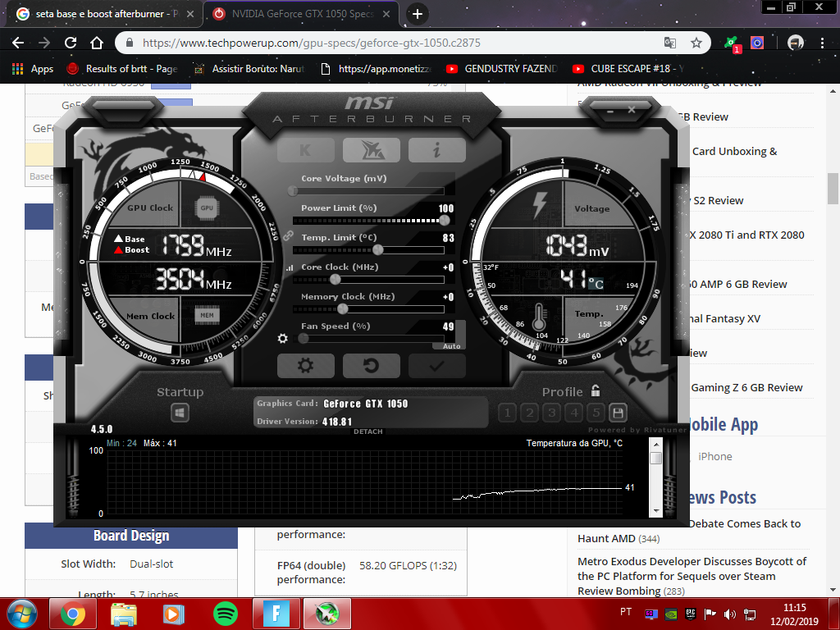Switch to the NVIDIA GeForce GTX 1050 Specs tab

pos(302,14)
